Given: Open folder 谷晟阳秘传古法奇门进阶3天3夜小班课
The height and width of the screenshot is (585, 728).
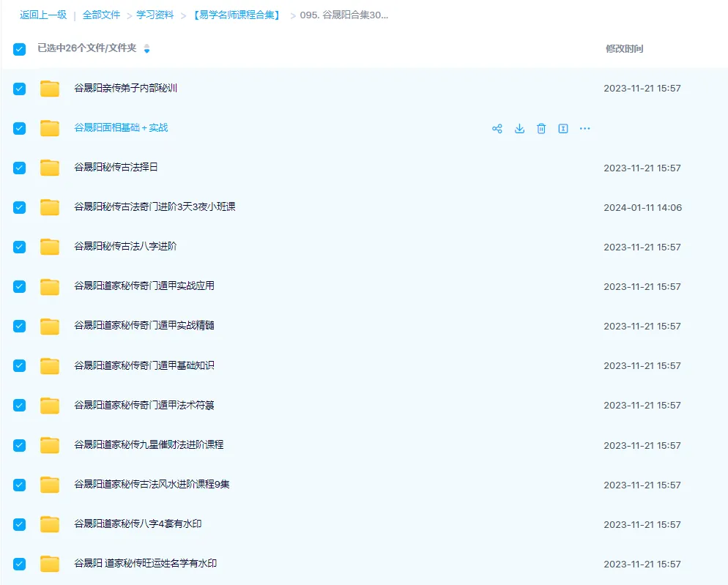Looking at the screenshot, I should click(x=155, y=206).
